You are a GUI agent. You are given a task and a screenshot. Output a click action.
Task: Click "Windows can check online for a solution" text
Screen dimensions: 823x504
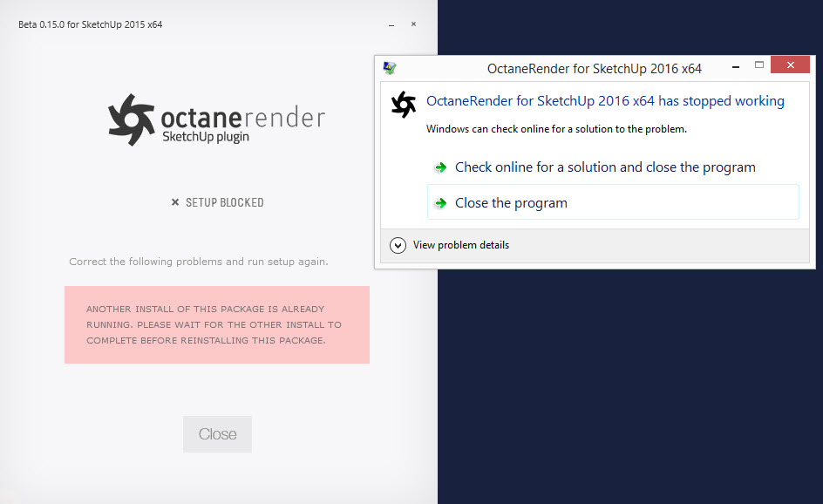click(x=556, y=129)
